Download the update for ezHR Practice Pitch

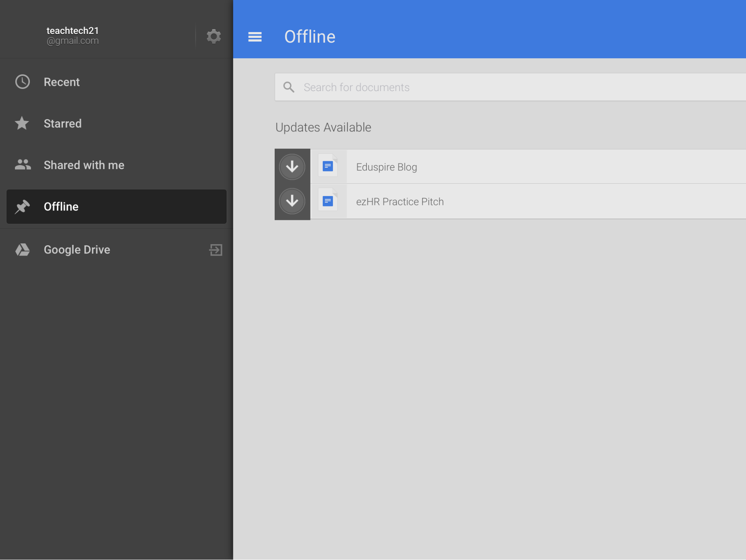(x=292, y=201)
